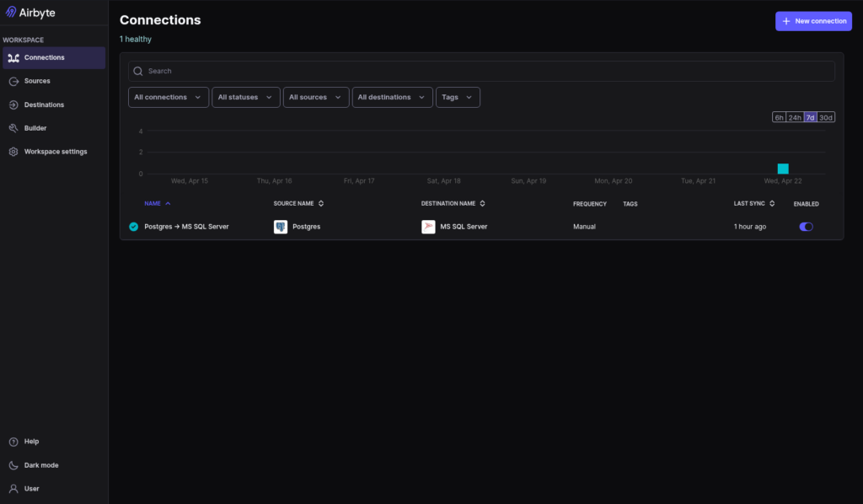Open the Tags filter dropdown
The image size is (863, 504).
[457, 97]
